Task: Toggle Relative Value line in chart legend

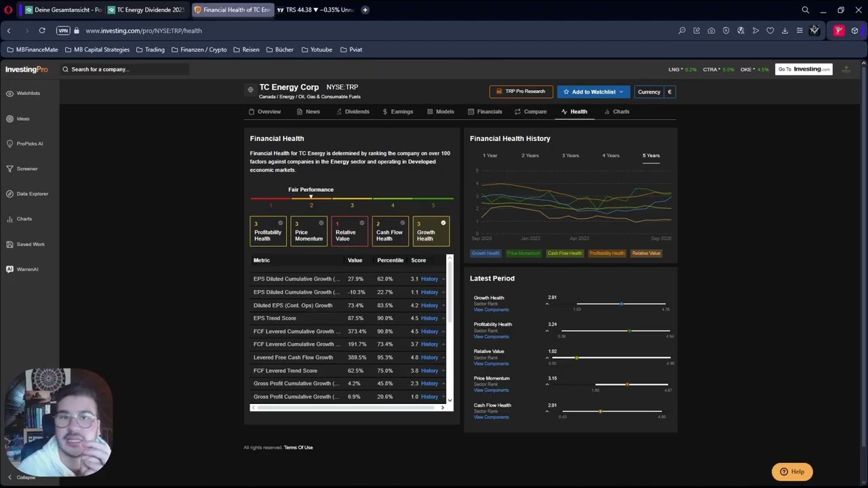Action: click(x=646, y=253)
